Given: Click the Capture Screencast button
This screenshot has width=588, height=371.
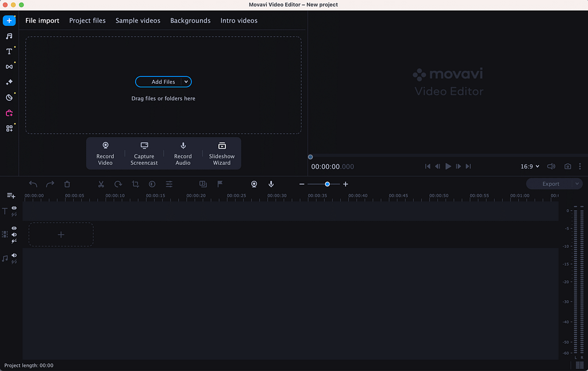Looking at the screenshot, I should pyautogui.click(x=144, y=153).
